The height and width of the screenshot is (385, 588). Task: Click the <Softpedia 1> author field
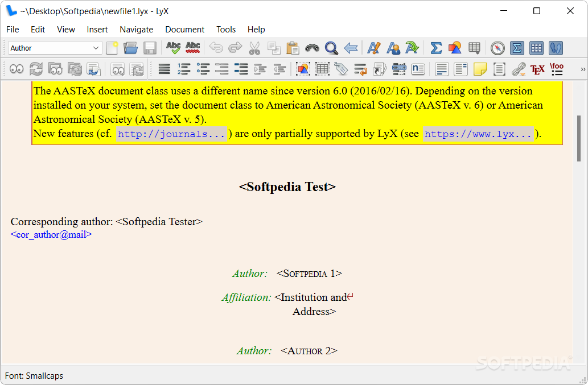coord(310,274)
